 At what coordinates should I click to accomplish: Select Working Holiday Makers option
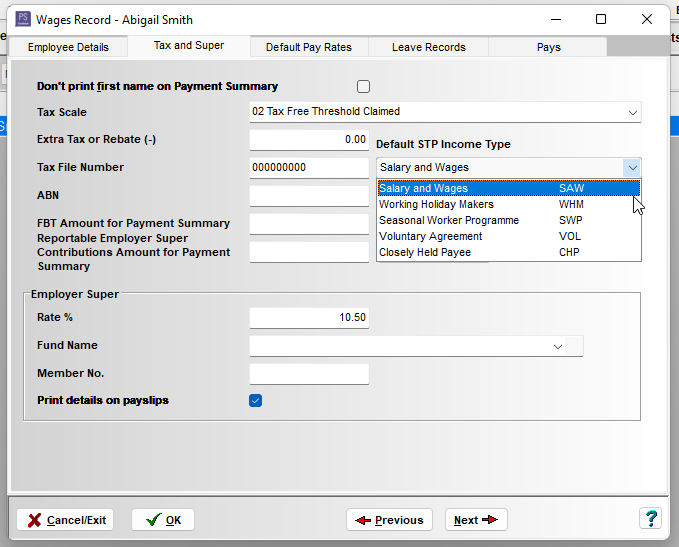click(436, 204)
